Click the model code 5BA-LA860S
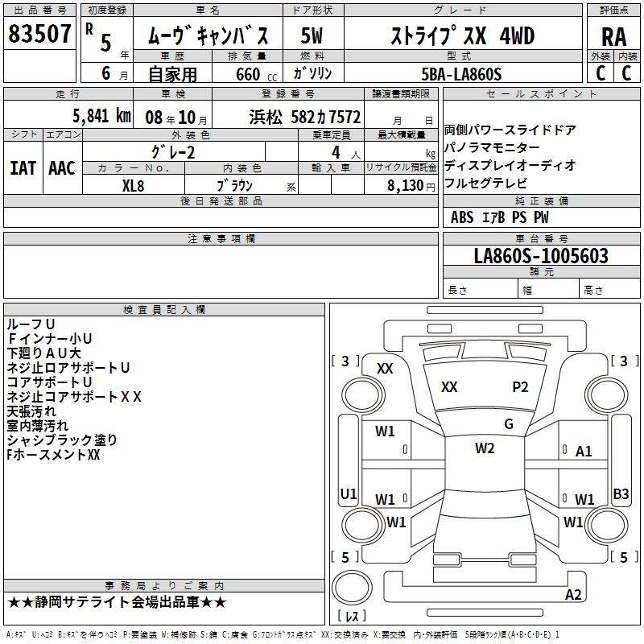The height and width of the screenshot is (644, 644). [461, 74]
